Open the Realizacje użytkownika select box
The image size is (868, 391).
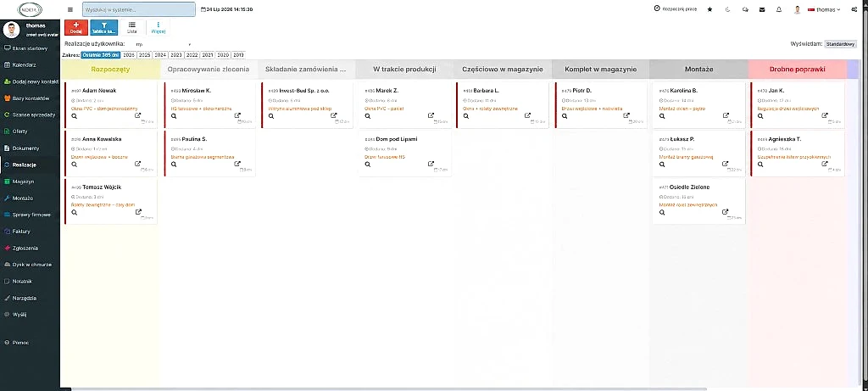(163, 44)
